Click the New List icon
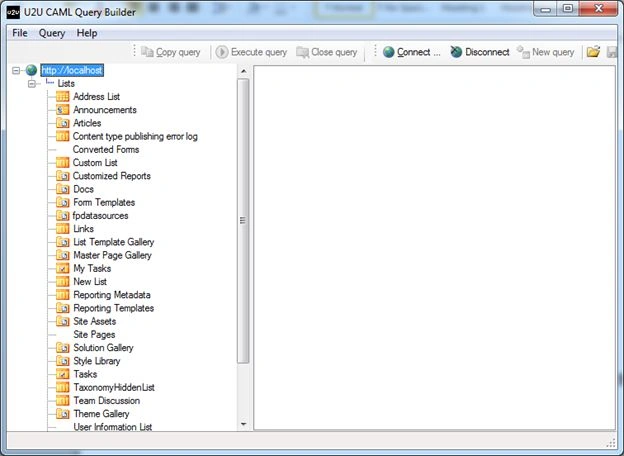This screenshot has width=624, height=456. [62, 282]
